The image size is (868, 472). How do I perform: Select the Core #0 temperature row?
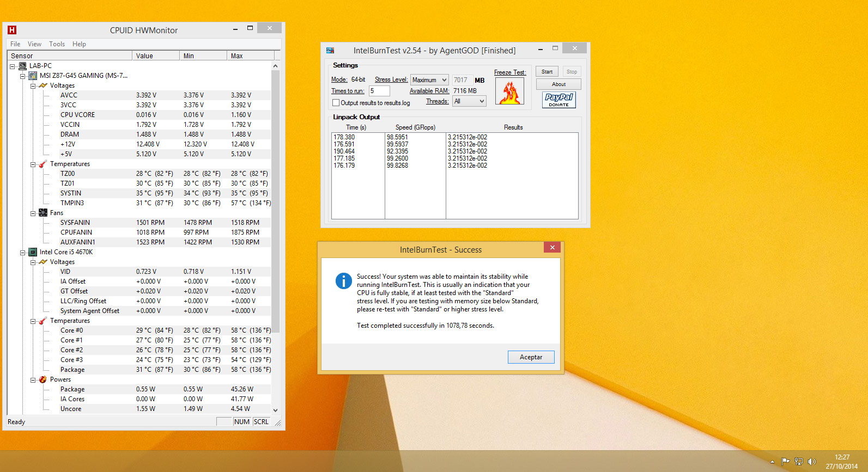(x=165, y=330)
